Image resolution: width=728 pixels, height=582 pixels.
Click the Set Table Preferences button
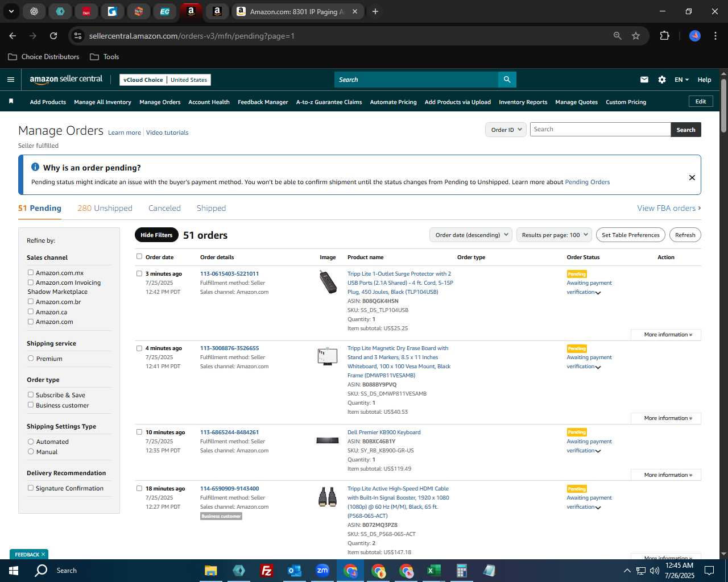[x=631, y=235]
